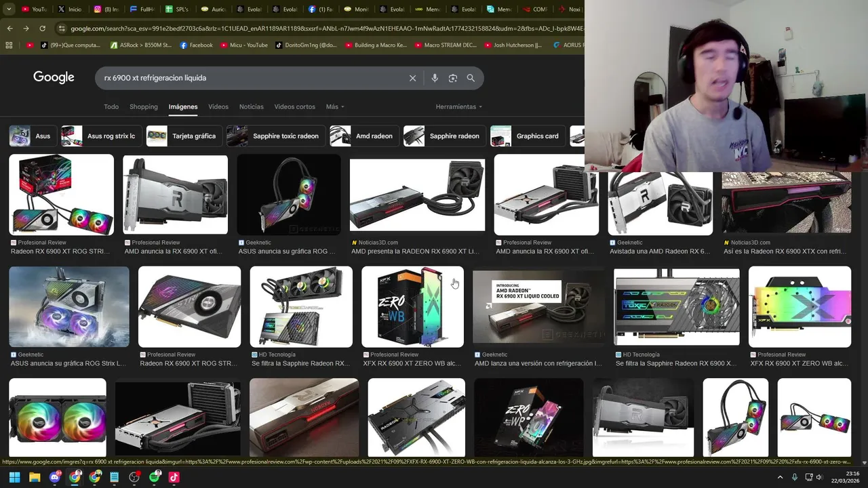Open the site information icon in address bar
The width and height of the screenshot is (868, 488).
[62, 28]
